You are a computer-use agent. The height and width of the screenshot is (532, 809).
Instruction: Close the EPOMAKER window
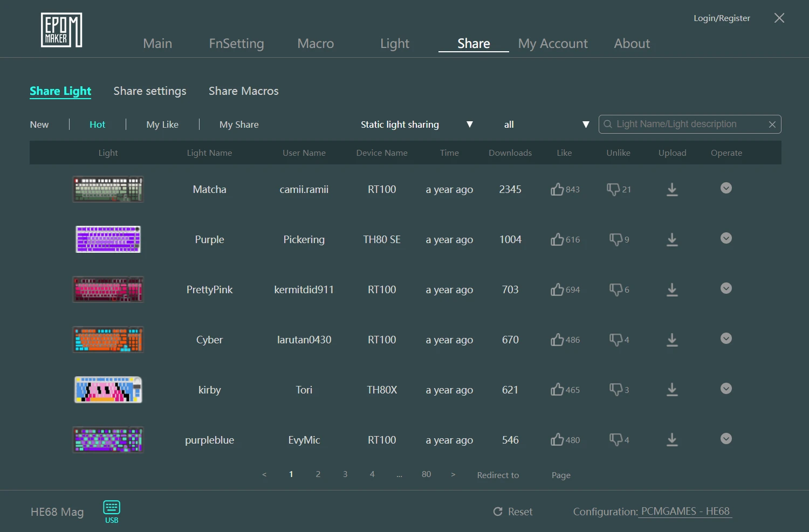pyautogui.click(x=779, y=18)
